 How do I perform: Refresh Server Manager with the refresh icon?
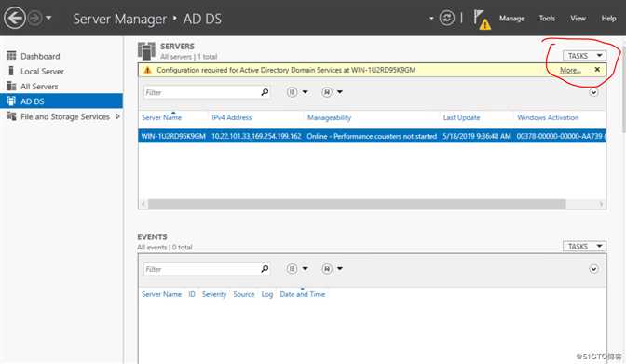447,18
